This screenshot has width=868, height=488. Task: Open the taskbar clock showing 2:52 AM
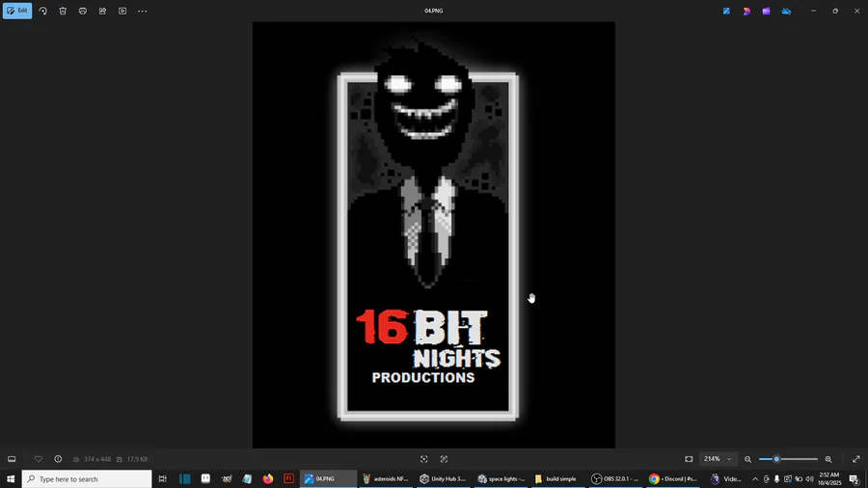tap(828, 479)
